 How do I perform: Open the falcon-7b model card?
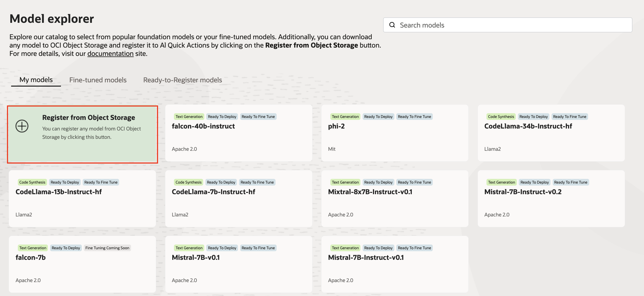(82, 264)
